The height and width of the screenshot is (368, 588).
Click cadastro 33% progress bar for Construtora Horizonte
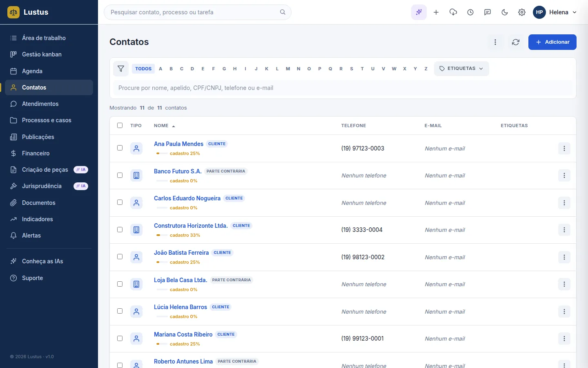click(x=162, y=235)
